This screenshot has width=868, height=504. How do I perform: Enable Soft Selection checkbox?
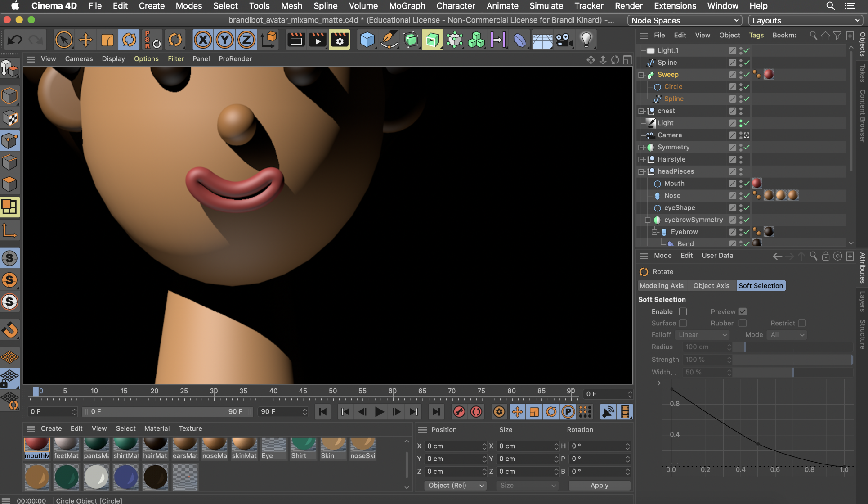(683, 311)
